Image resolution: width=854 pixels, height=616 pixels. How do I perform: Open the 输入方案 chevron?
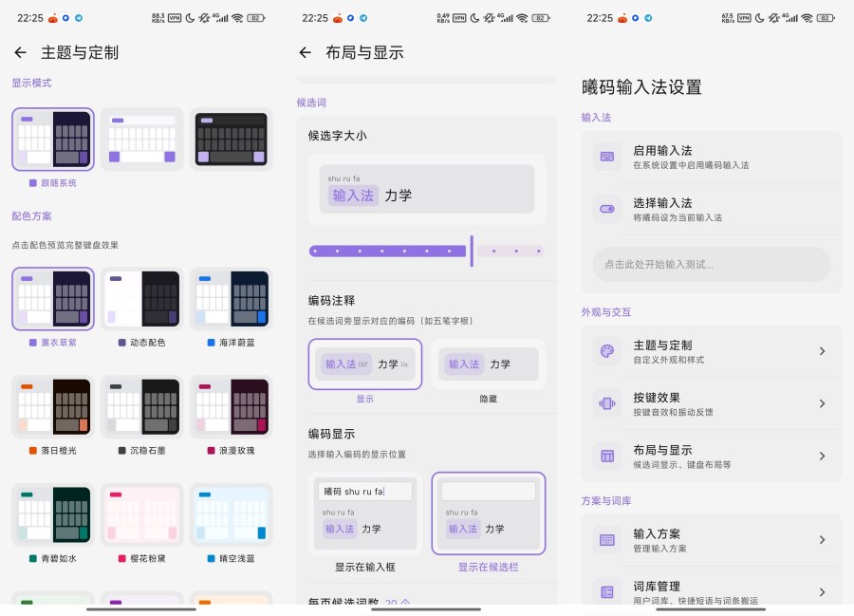point(823,540)
